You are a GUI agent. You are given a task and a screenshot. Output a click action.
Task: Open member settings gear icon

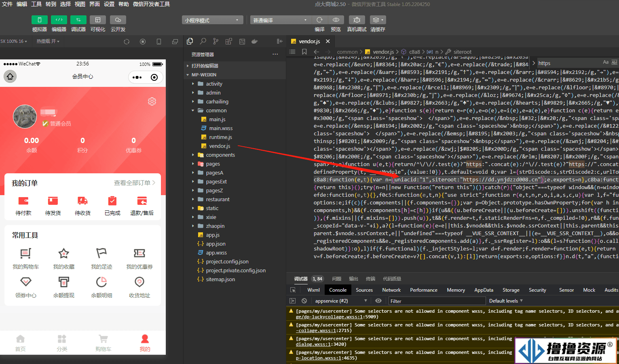[152, 101]
